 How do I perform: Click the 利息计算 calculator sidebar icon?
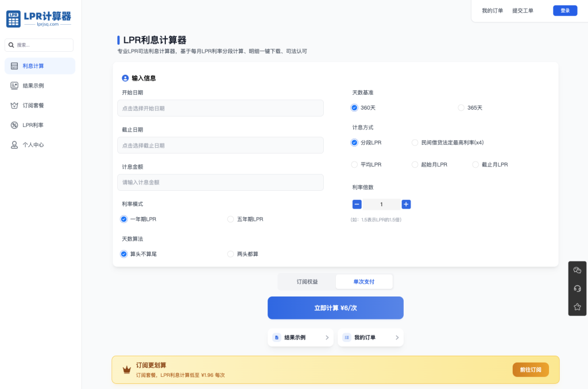[x=14, y=66]
